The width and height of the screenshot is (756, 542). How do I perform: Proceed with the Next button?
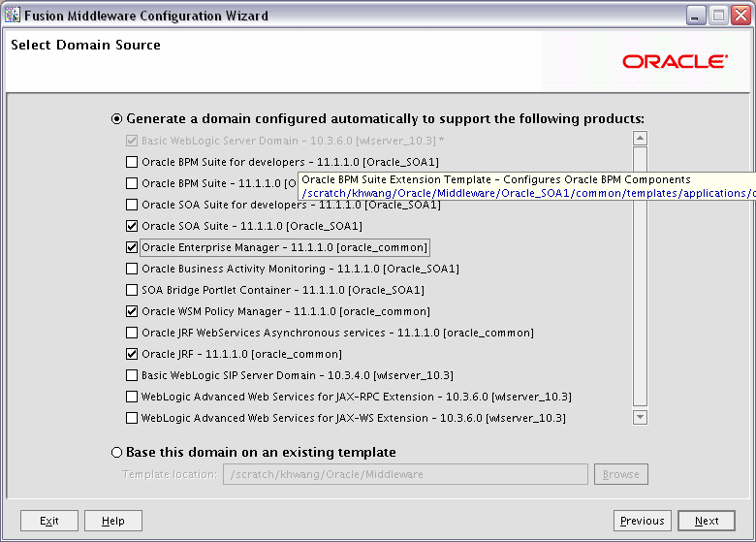[707, 521]
